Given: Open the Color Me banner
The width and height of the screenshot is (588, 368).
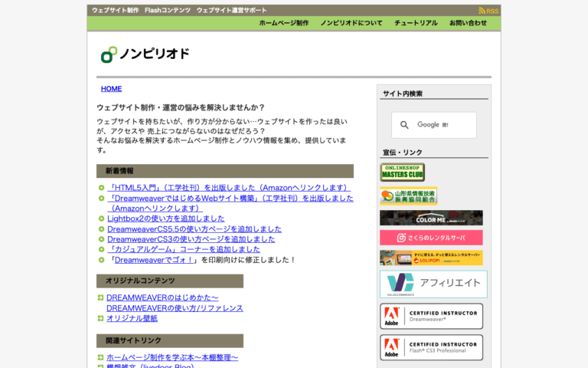Looking at the screenshot, I should coord(431,218).
